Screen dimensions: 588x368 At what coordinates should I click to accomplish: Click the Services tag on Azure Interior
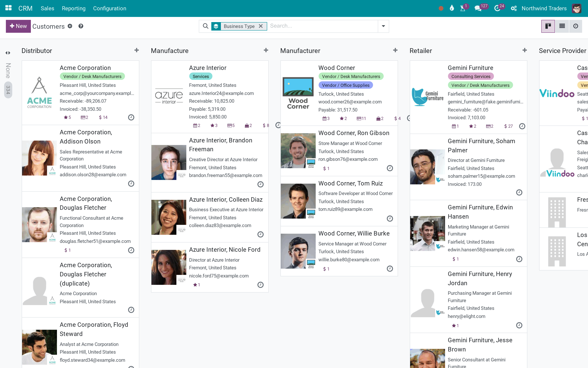pyautogui.click(x=201, y=76)
